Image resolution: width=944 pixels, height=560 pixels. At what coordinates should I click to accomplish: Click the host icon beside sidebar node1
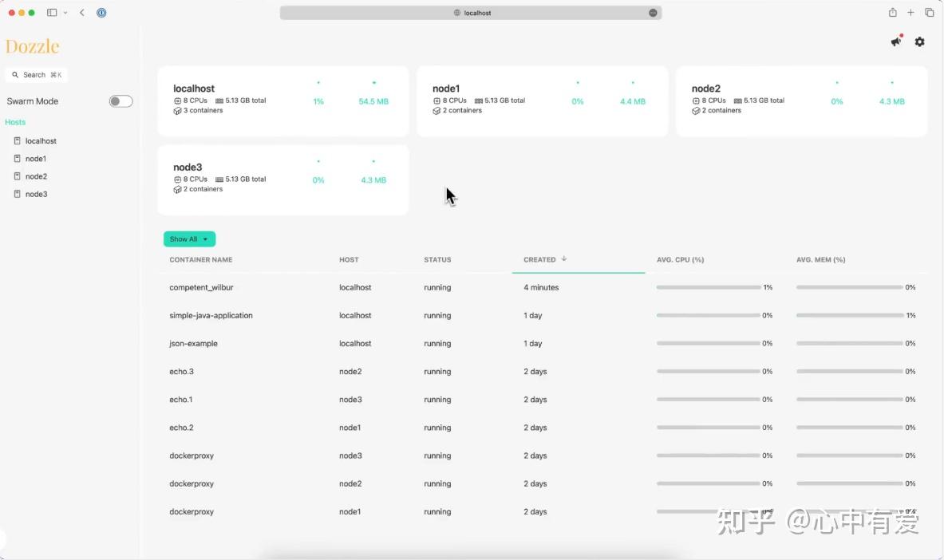click(x=17, y=159)
